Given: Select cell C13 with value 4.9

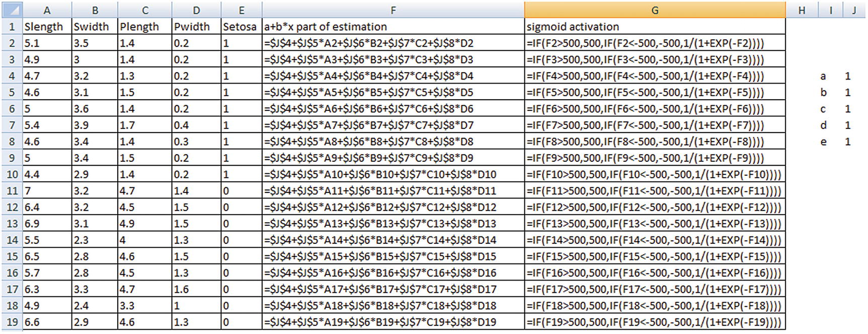Looking at the screenshot, I should 144,224.
